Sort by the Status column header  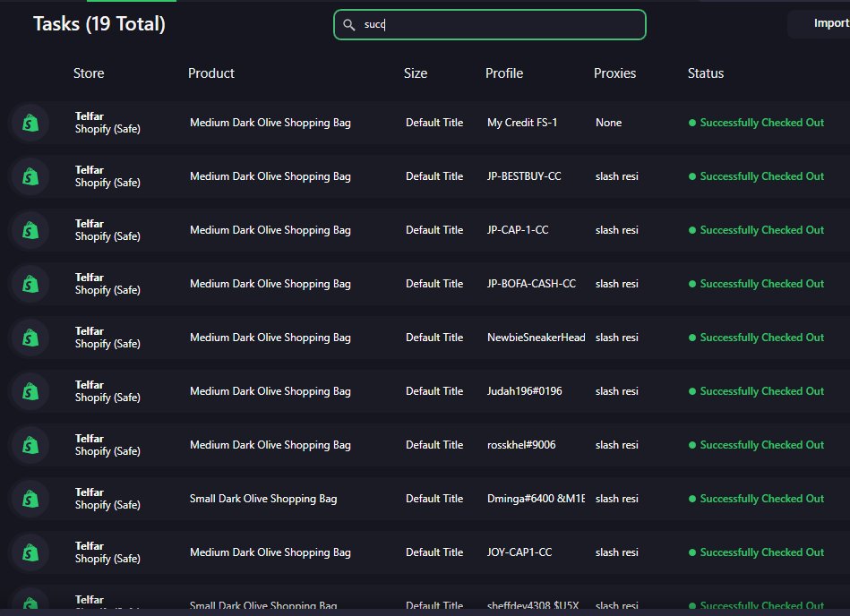point(706,73)
